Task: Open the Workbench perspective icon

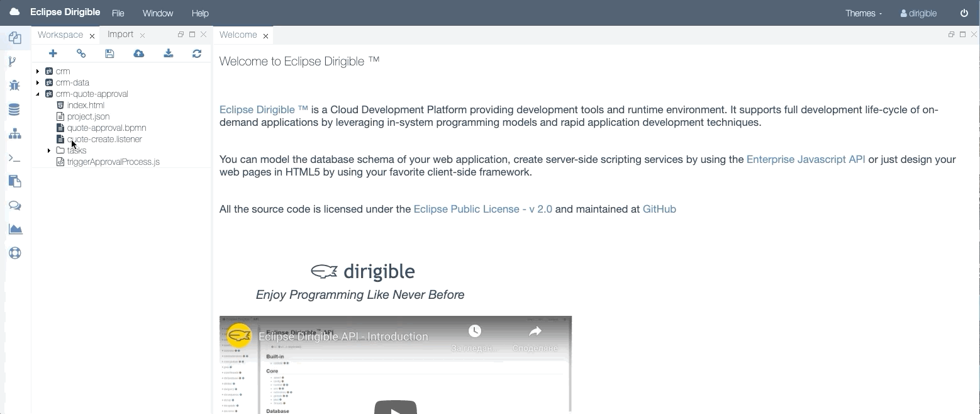Action: (x=15, y=38)
